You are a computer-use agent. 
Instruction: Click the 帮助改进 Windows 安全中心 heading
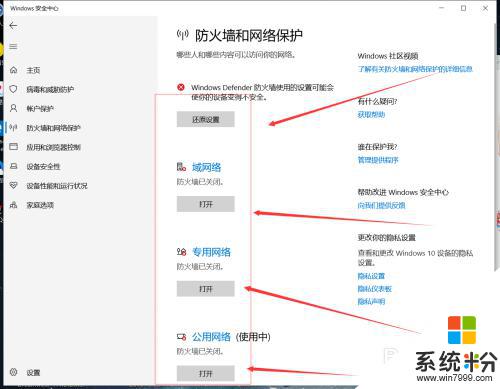pyautogui.click(x=403, y=192)
